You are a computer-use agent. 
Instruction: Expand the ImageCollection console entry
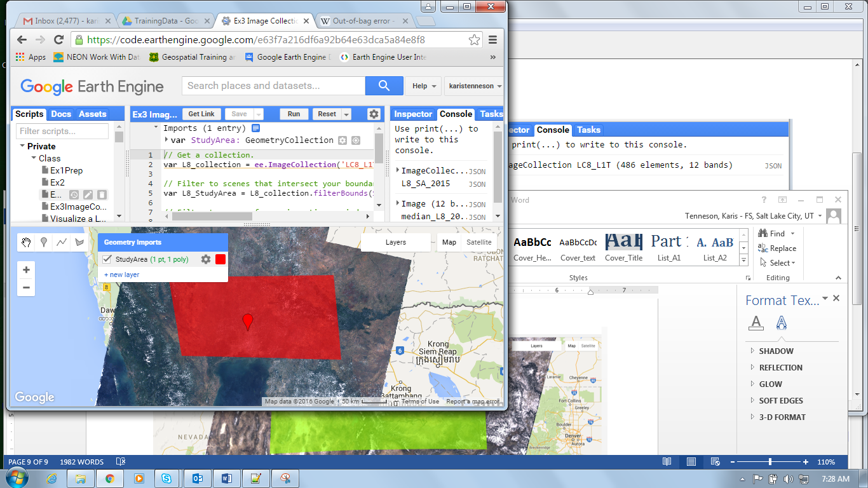(398, 171)
